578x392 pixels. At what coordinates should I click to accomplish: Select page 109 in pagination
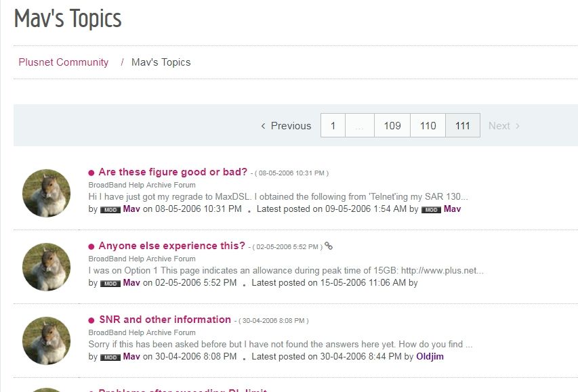click(392, 126)
